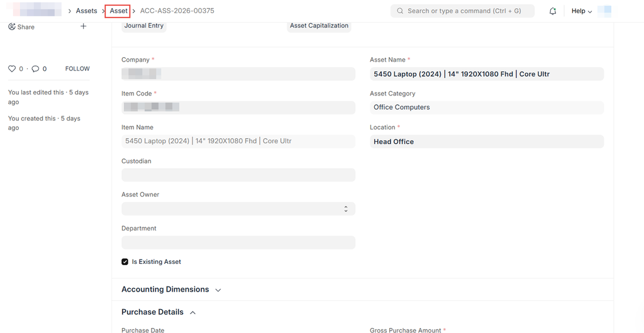
Task: Click the Journal Entry button
Action: tap(144, 26)
